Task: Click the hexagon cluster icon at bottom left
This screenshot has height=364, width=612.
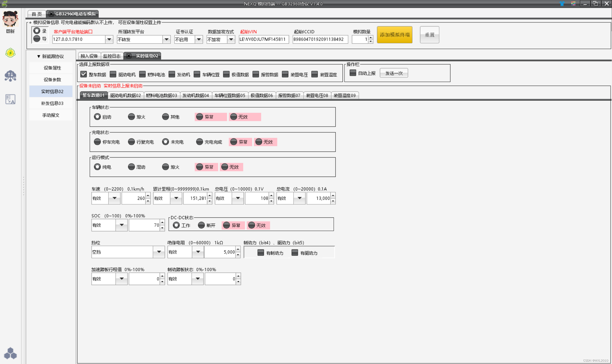Action: pyautogui.click(x=10, y=353)
